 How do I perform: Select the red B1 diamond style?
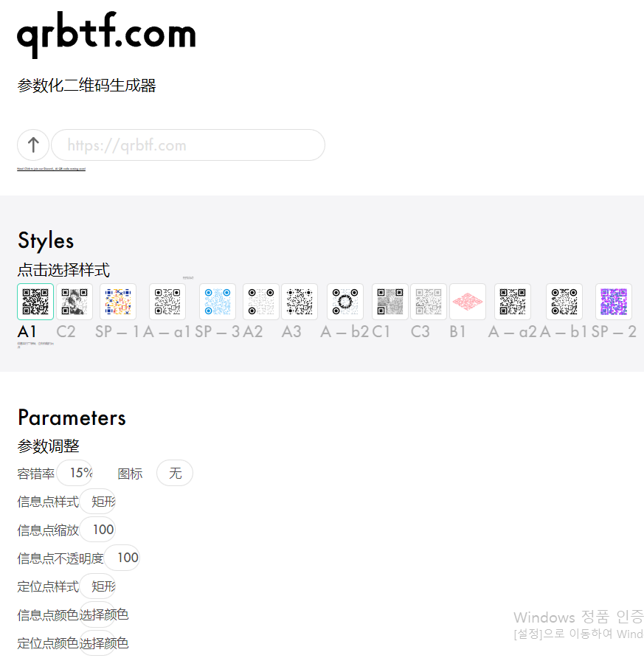point(467,301)
